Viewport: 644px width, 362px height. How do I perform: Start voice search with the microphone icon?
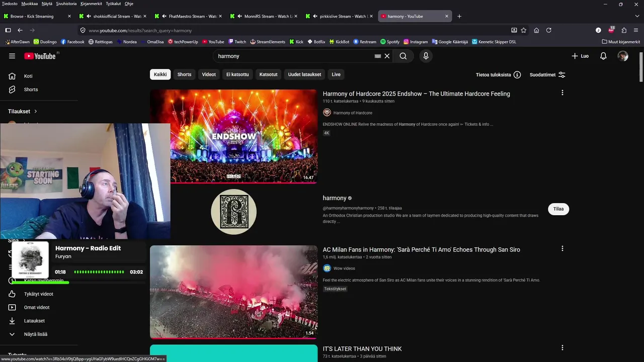point(426,56)
